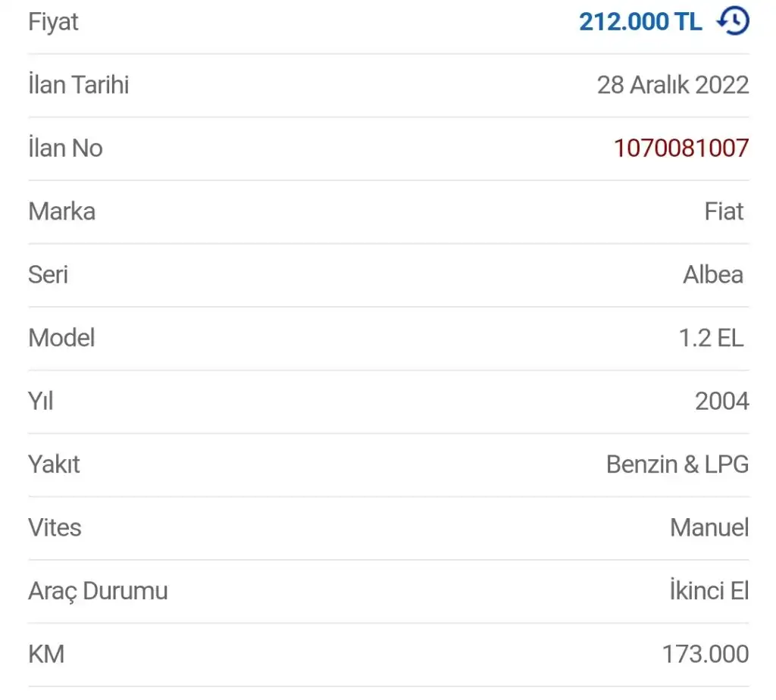The image size is (776, 700).
Task: Click the Fiat brand value
Action: (724, 211)
